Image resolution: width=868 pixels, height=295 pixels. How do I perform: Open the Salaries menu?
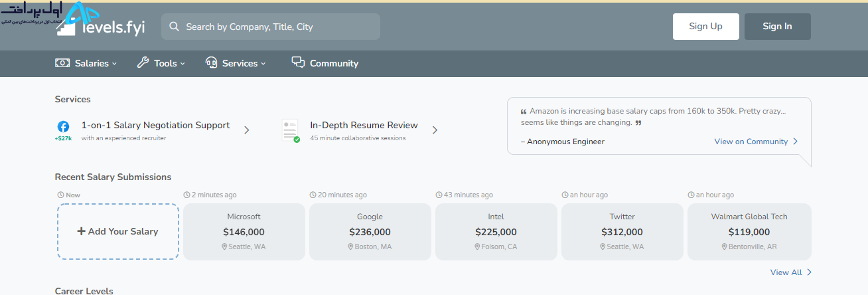[86, 63]
